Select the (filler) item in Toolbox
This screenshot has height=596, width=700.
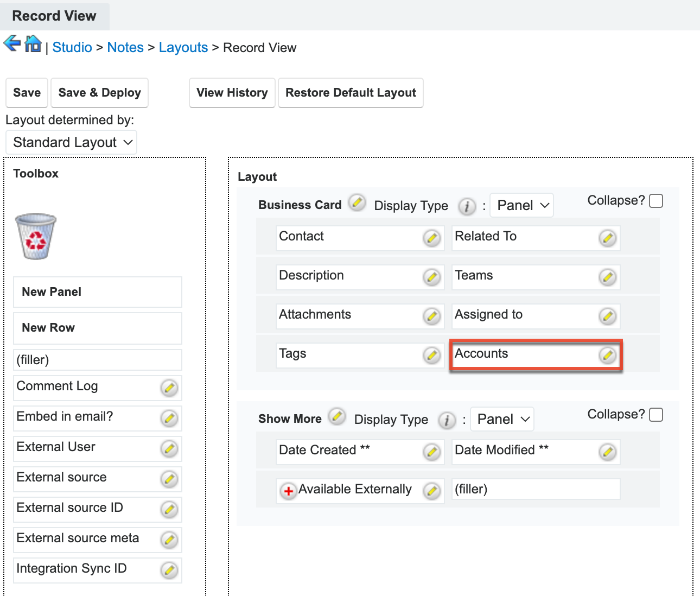tap(97, 359)
